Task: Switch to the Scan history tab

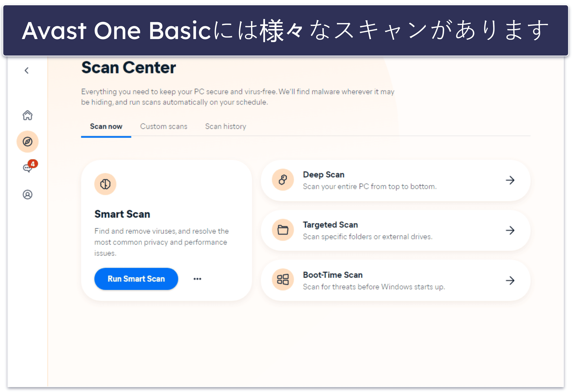Action: [x=226, y=126]
